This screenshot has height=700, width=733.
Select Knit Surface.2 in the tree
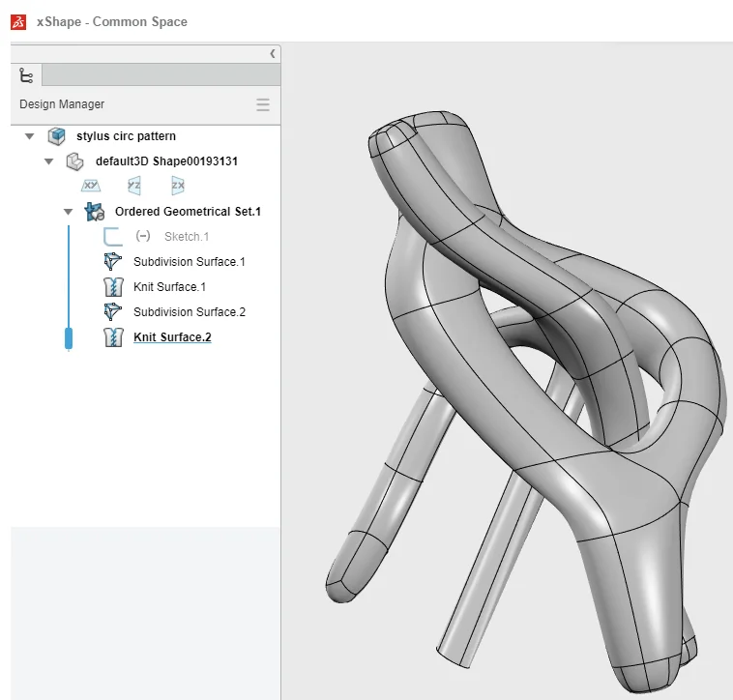tap(172, 337)
